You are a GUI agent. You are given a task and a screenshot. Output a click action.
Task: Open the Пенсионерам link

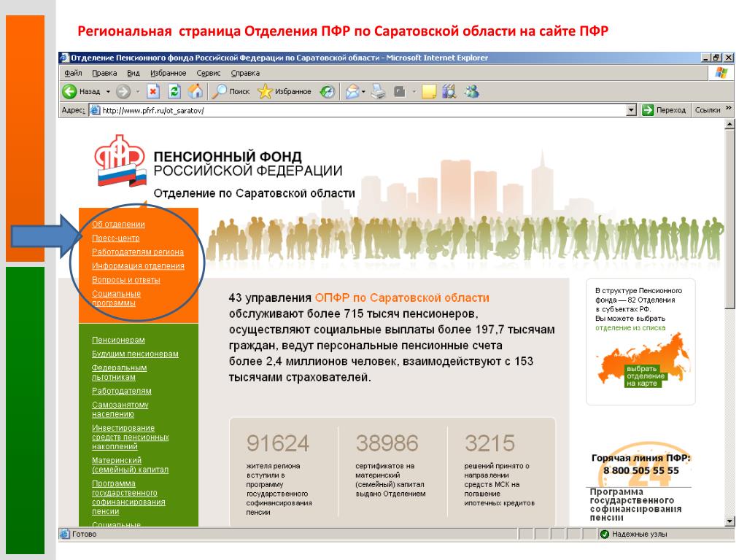(x=118, y=340)
